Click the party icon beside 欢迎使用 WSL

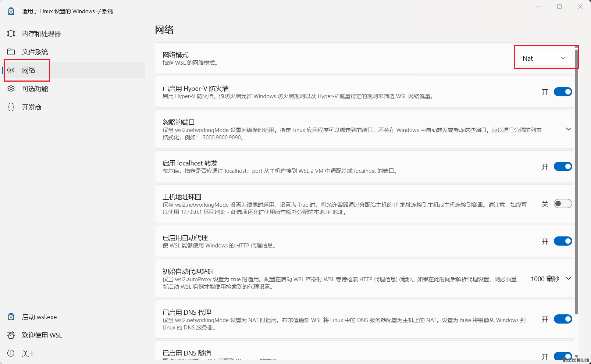(x=11, y=335)
